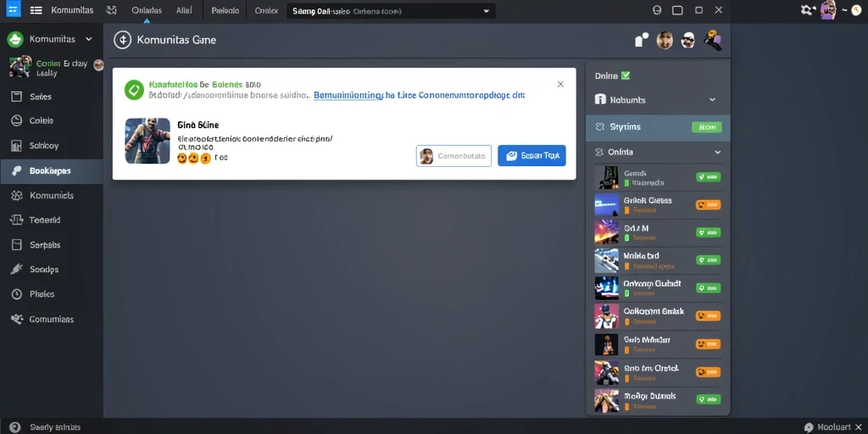Click the blue Sapan Tqyk button
This screenshot has width=868, height=434.
click(531, 156)
